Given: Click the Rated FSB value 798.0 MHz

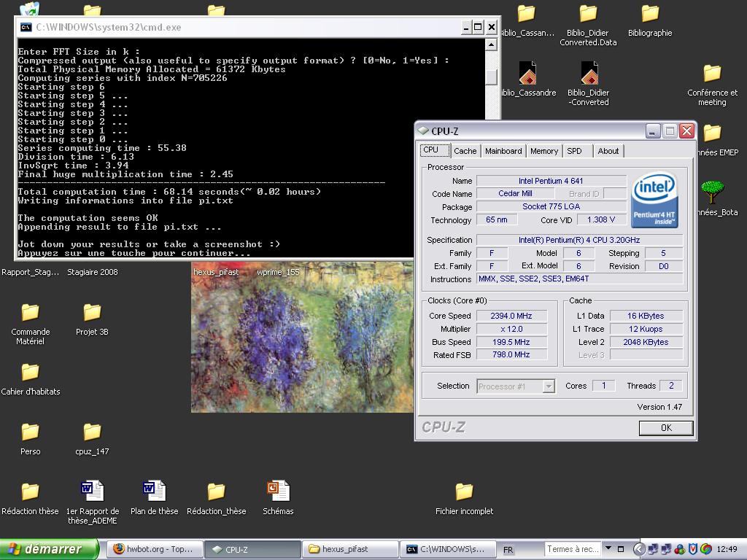Looking at the screenshot, I should click(511, 354).
